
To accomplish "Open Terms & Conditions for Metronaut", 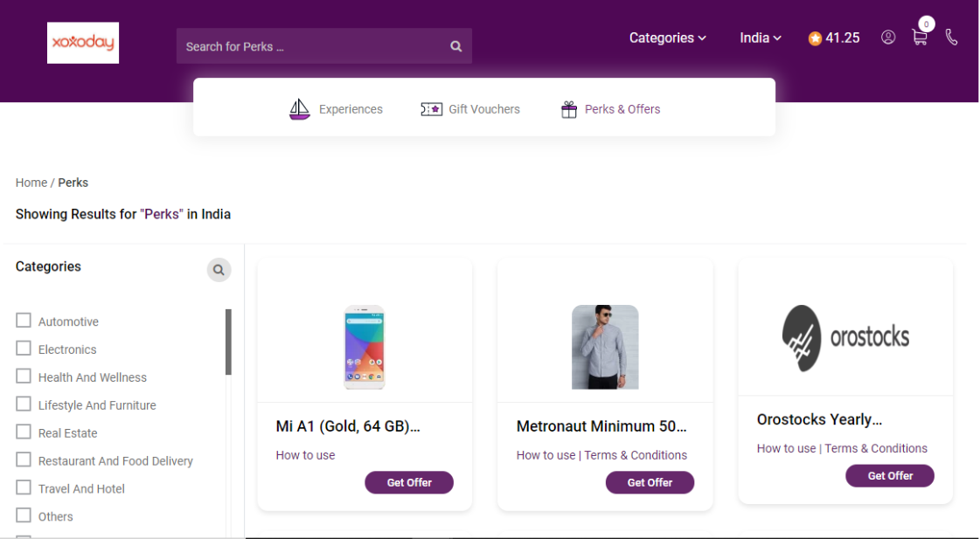I will 636,455.
